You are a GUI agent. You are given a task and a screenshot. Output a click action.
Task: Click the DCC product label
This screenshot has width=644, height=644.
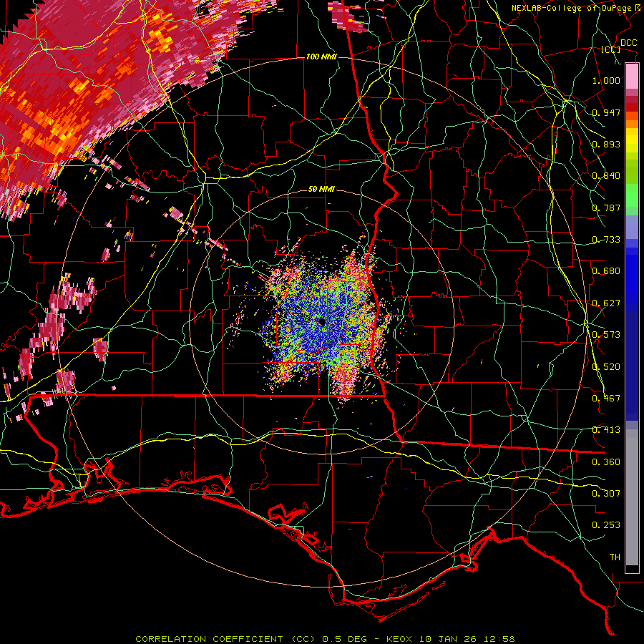tap(628, 43)
